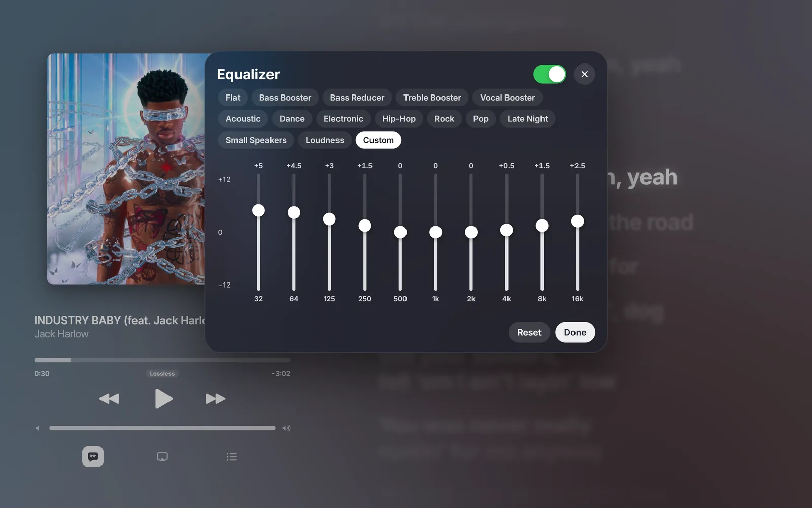Select the Hip-Hop preset
Image resolution: width=812 pixels, height=508 pixels.
point(399,119)
